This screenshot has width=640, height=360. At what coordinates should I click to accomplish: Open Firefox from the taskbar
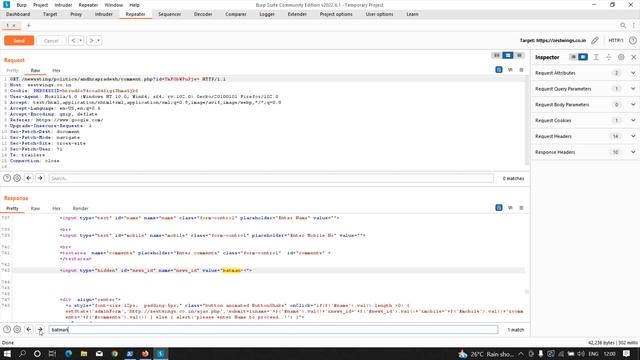pyautogui.click(x=145, y=354)
